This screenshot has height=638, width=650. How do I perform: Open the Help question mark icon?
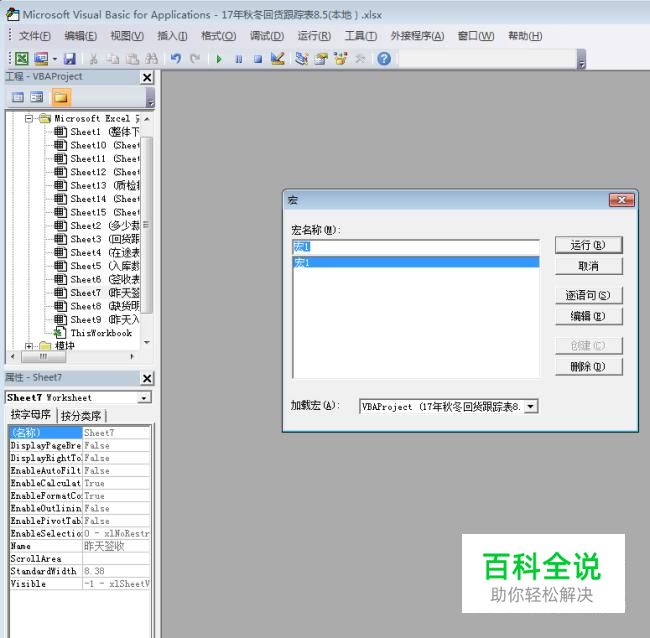coord(384,59)
